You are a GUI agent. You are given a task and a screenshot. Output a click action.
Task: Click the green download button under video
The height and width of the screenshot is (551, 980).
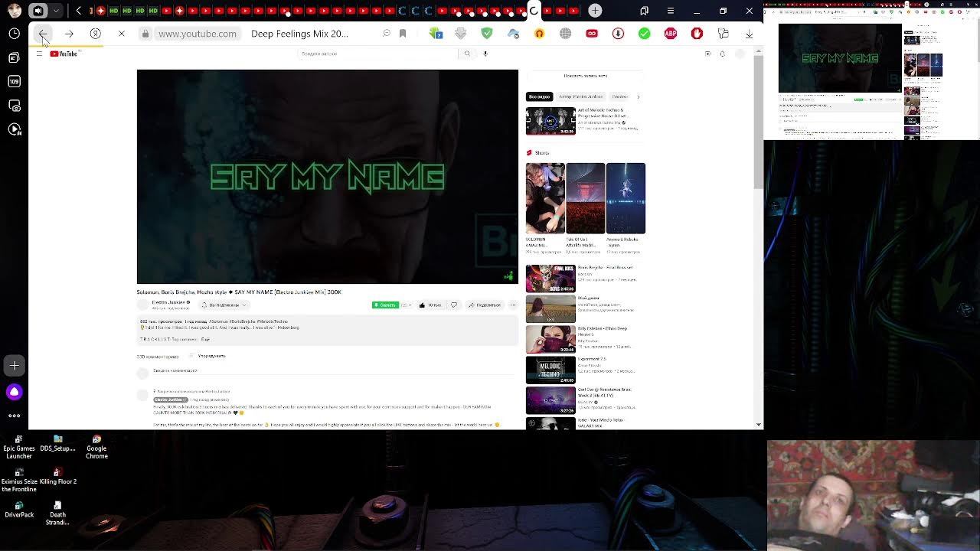pyautogui.click(x=385, y=305)
